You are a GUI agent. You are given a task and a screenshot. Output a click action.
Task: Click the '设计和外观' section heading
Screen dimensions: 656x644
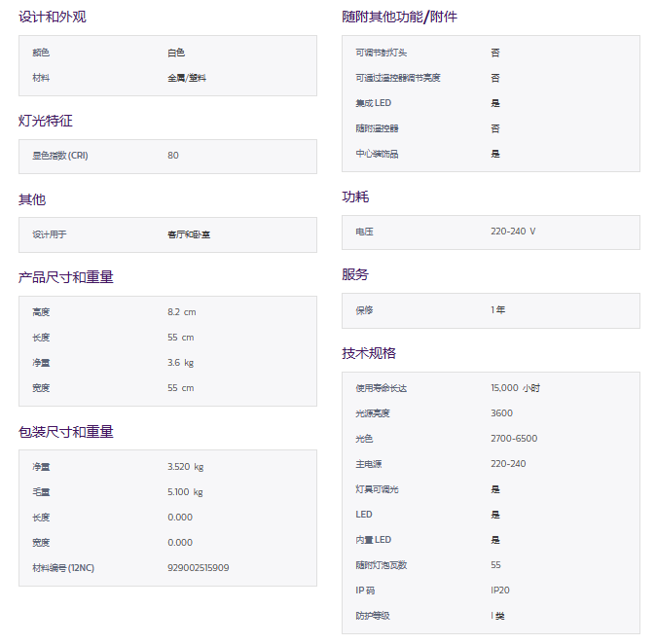(53, 17)
